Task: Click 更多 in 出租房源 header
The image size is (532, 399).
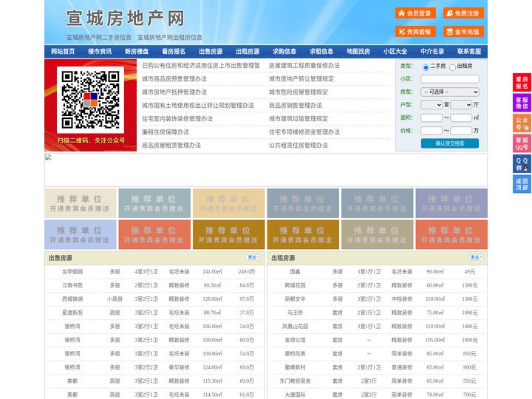Action: 476,257
